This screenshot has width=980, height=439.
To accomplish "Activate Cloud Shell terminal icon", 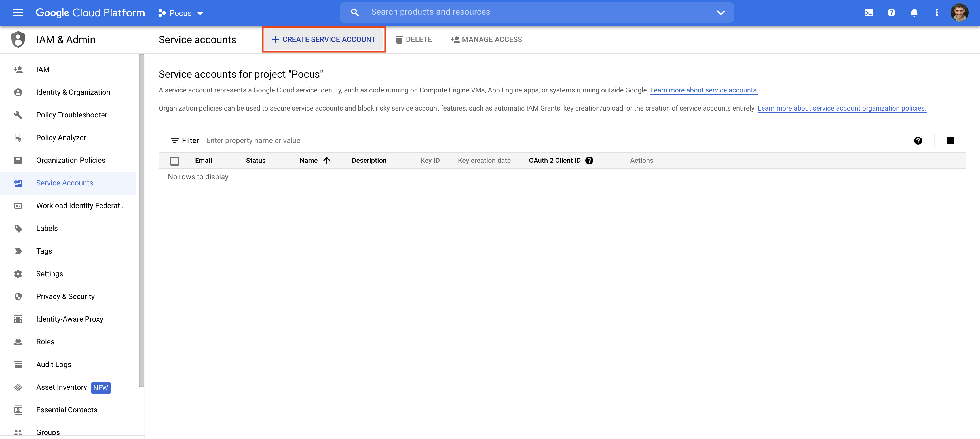I will 869,12.
